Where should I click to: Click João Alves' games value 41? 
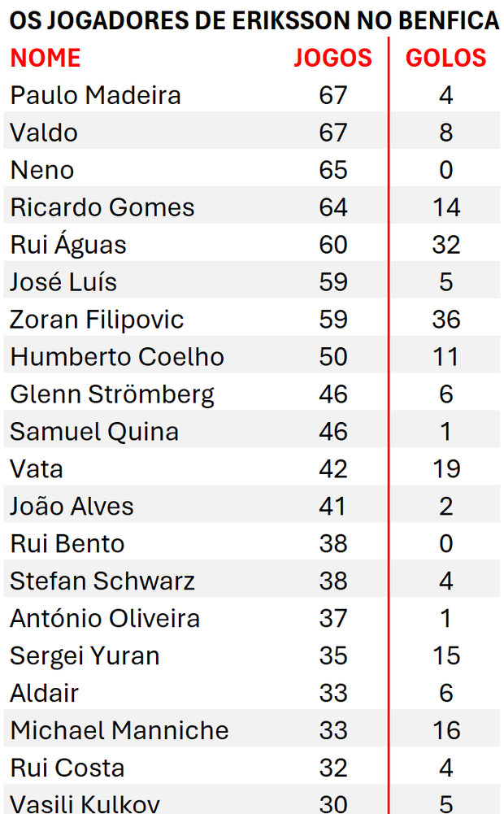point(333,507)
